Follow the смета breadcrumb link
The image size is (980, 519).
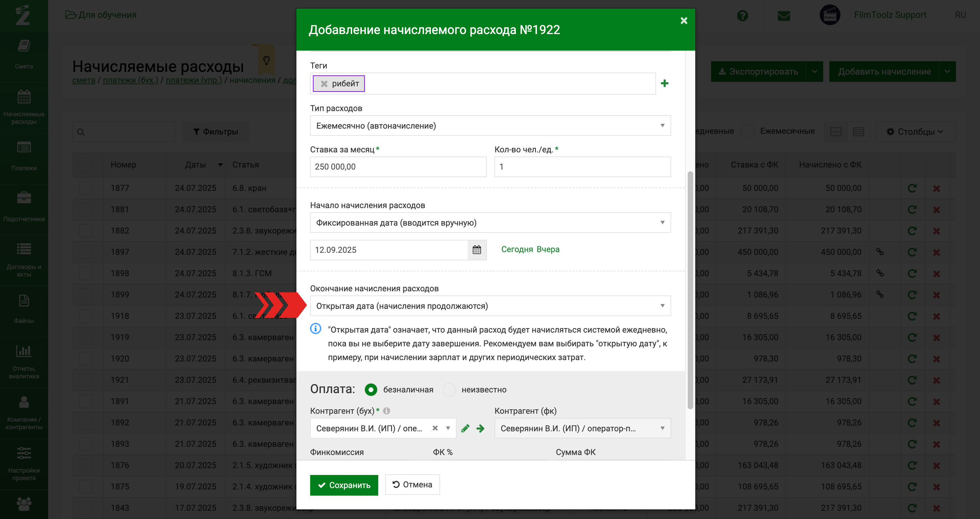point(84,80)
